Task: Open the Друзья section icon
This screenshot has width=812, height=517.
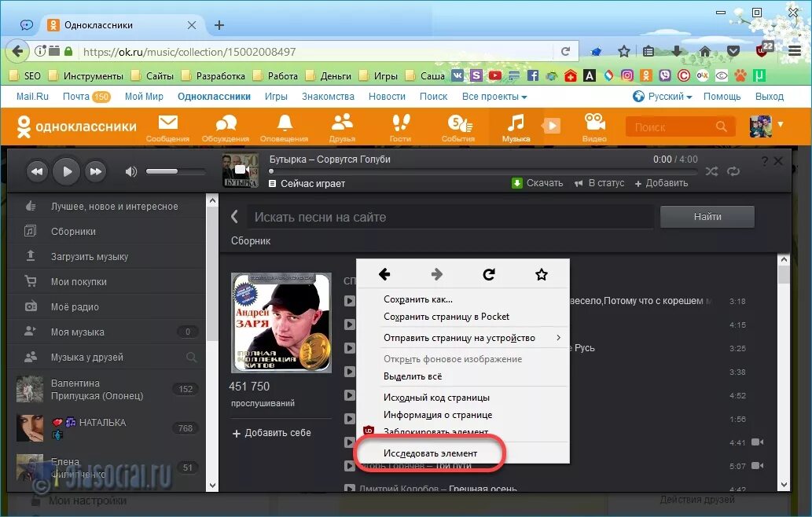Action: (342, 127)
